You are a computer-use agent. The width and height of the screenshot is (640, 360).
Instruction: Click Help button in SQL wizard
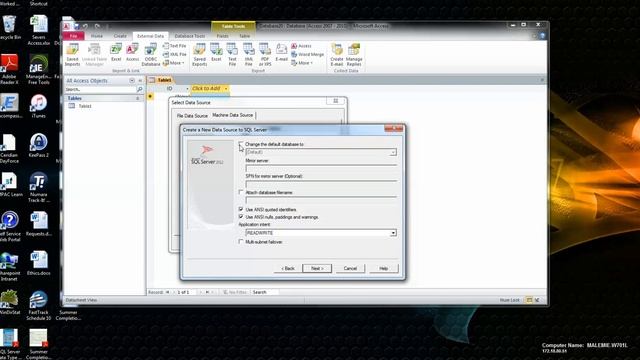pos(383,269)
